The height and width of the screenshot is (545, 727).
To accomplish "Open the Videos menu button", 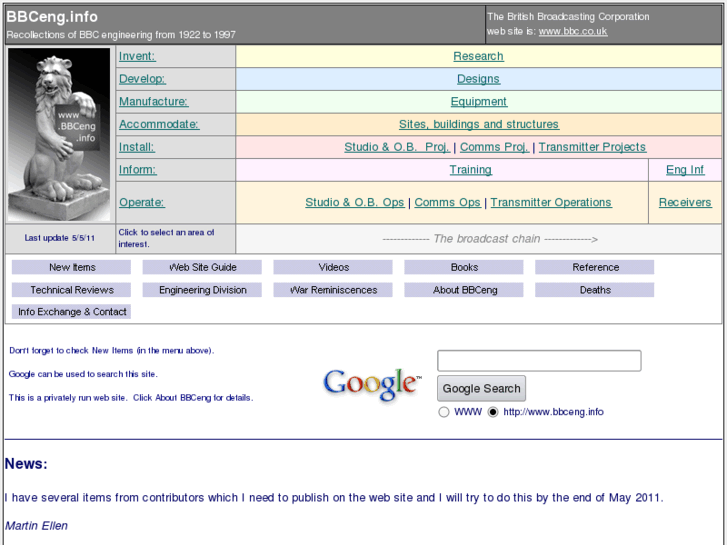I will (333, 267).
